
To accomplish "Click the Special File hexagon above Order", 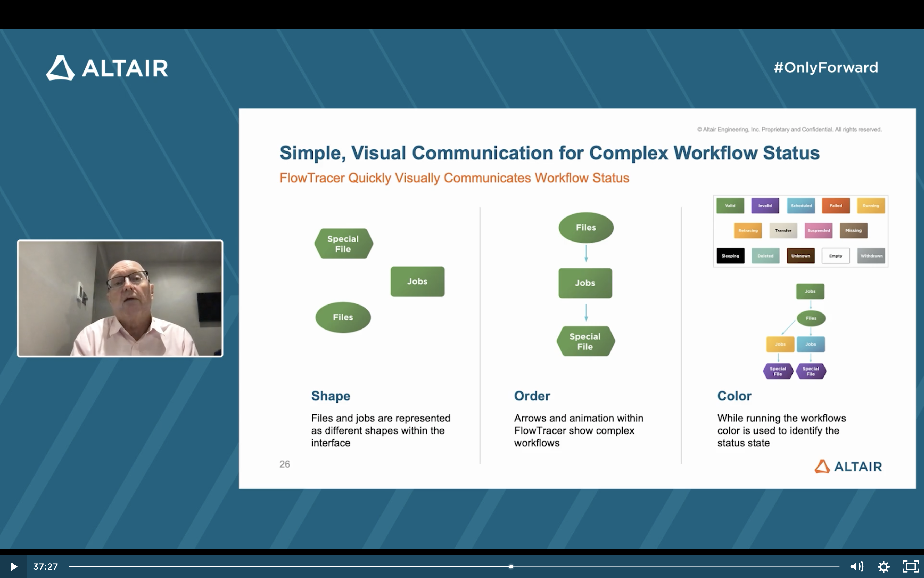I will click(x=586, y=341).
